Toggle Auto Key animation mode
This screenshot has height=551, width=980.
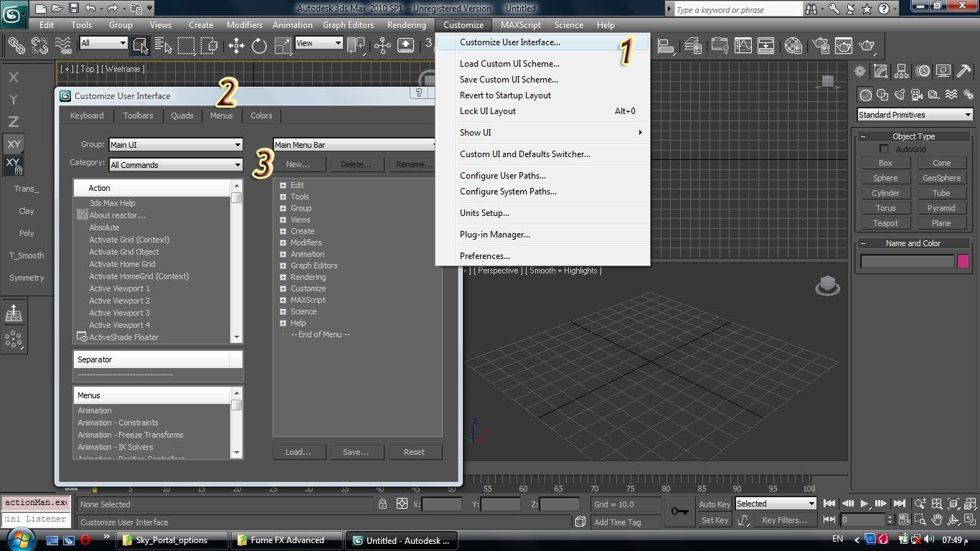pyautogui.click(x=714, y=504)
